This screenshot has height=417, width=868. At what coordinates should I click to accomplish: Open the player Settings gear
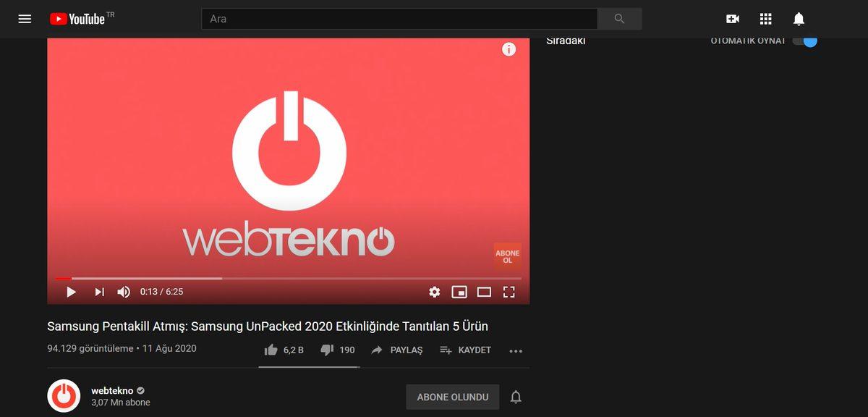coord(434,292)
